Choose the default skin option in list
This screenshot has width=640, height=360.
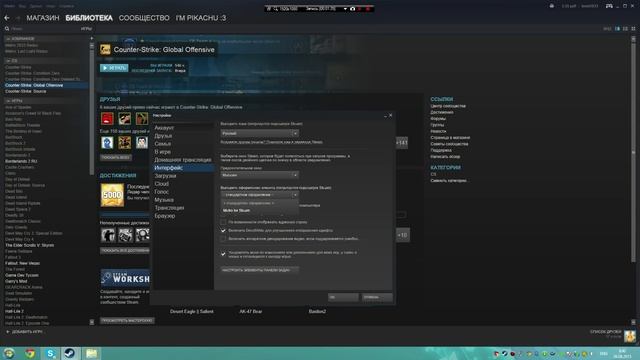[x=260, y=203]
